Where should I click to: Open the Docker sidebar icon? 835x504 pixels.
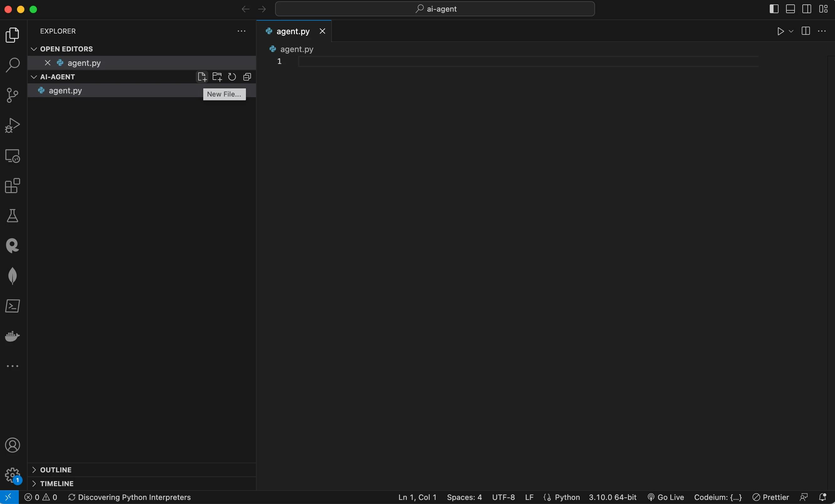point(13,336)
